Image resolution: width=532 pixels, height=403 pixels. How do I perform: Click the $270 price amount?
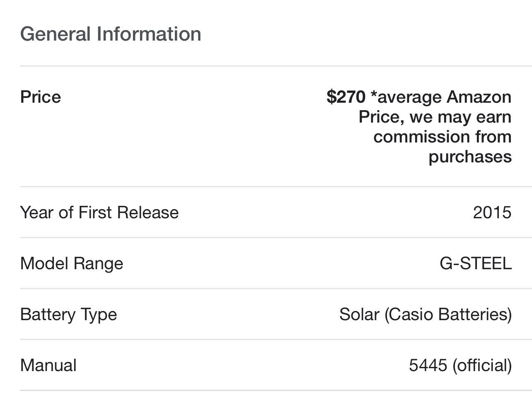coord(346,97)
